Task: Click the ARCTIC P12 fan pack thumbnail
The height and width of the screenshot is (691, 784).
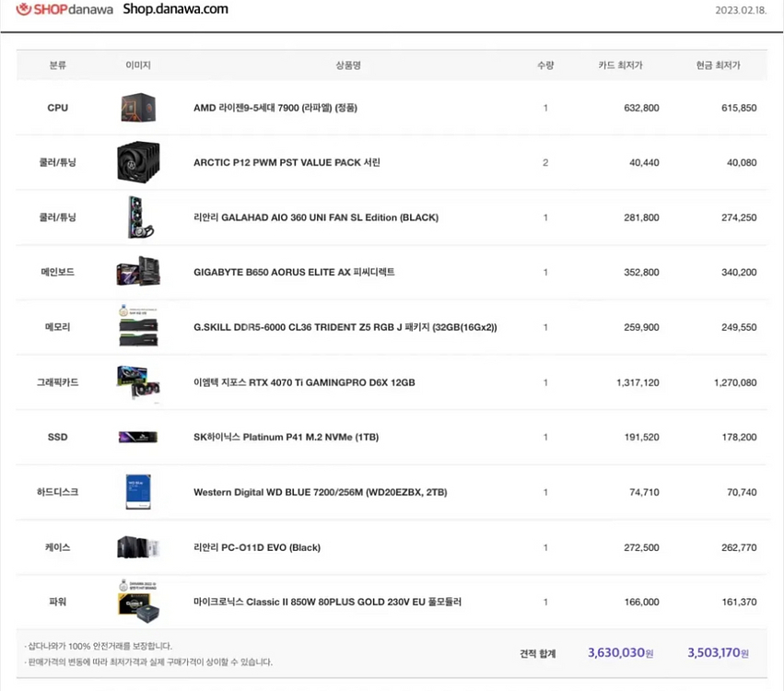Action: [138, 162]
